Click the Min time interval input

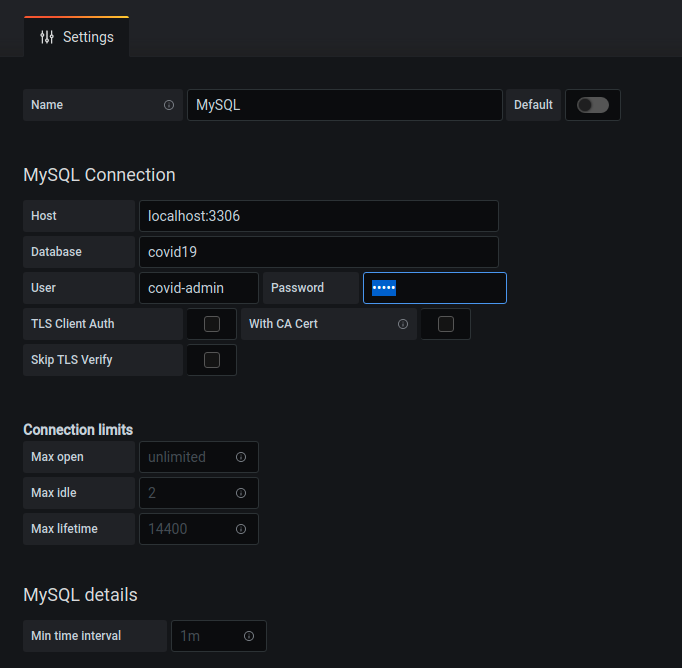tap(205, 636)
